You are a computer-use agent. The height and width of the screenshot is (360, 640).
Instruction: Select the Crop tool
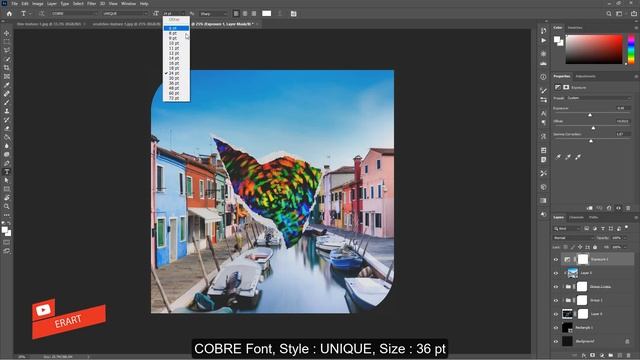[x=7, y=68]
